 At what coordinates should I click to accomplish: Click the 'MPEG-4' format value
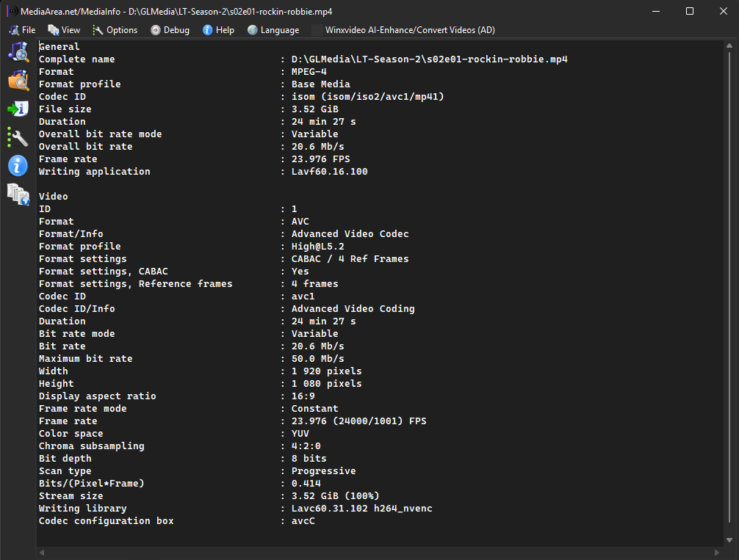309,72
